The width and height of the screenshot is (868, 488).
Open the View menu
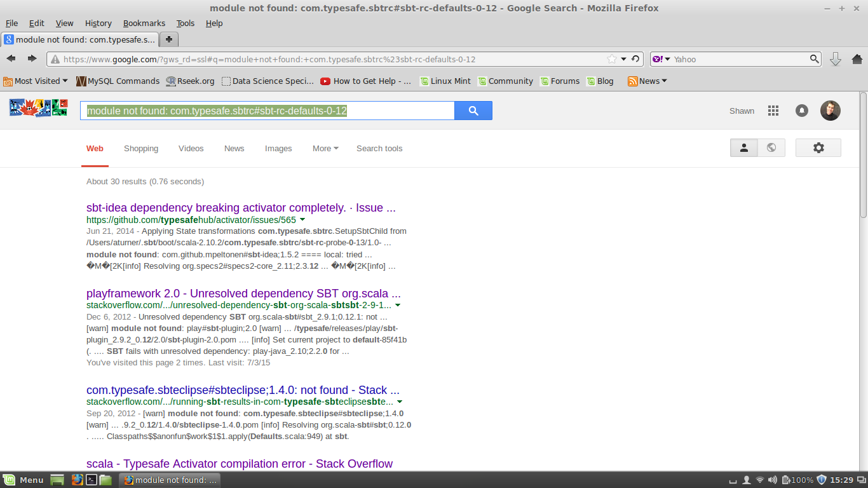[65, 23]
